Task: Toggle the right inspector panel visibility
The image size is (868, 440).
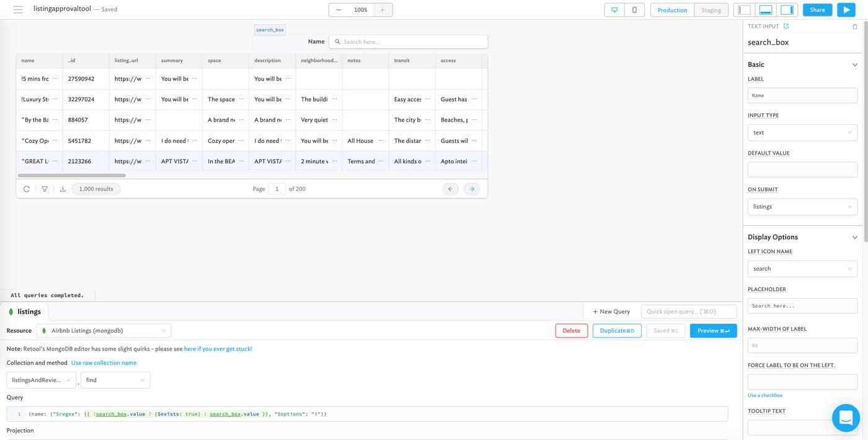Action: click(787, 10)
